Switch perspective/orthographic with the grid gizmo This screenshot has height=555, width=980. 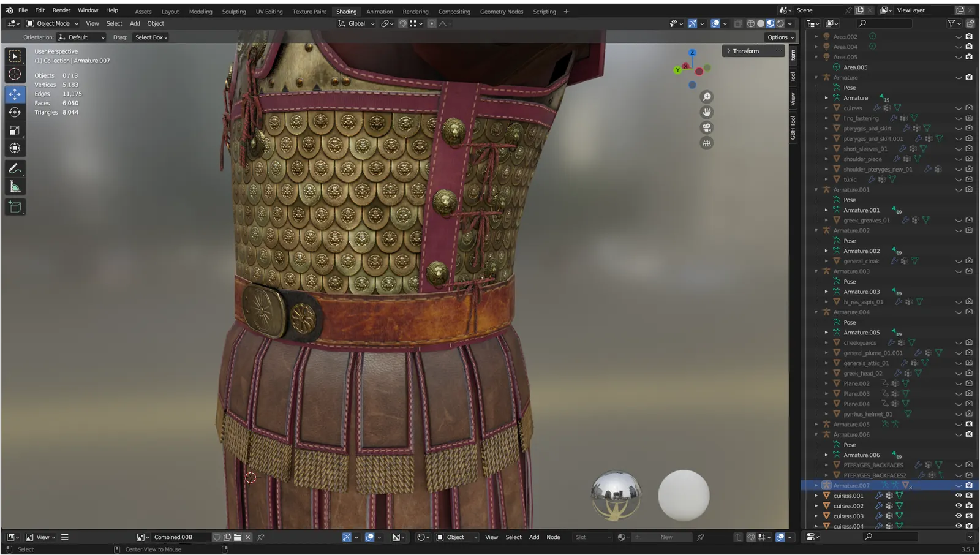(706, 143)
